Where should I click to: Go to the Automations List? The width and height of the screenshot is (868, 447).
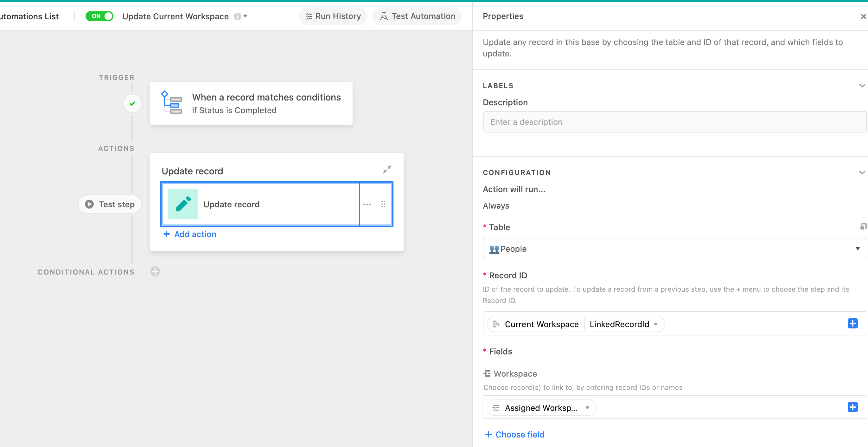pyautogui.click(x=29, y=16)
